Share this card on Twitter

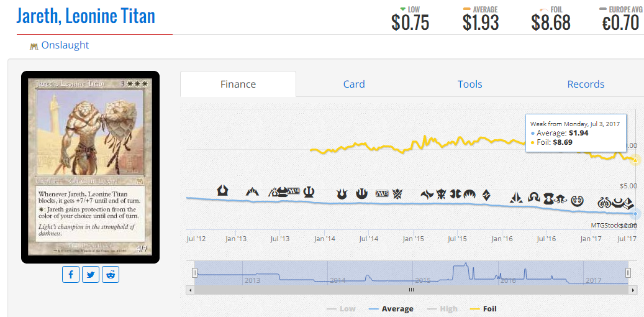tap(91, 274)
